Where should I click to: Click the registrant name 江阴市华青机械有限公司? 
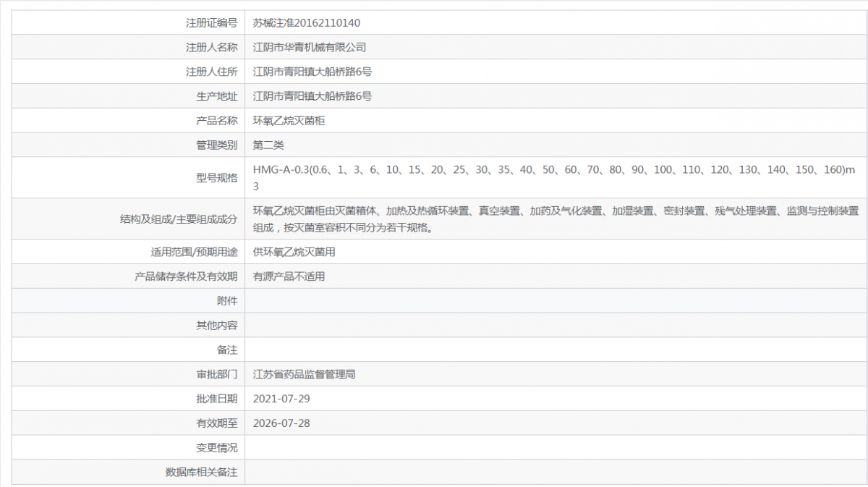tap(309, 47)
